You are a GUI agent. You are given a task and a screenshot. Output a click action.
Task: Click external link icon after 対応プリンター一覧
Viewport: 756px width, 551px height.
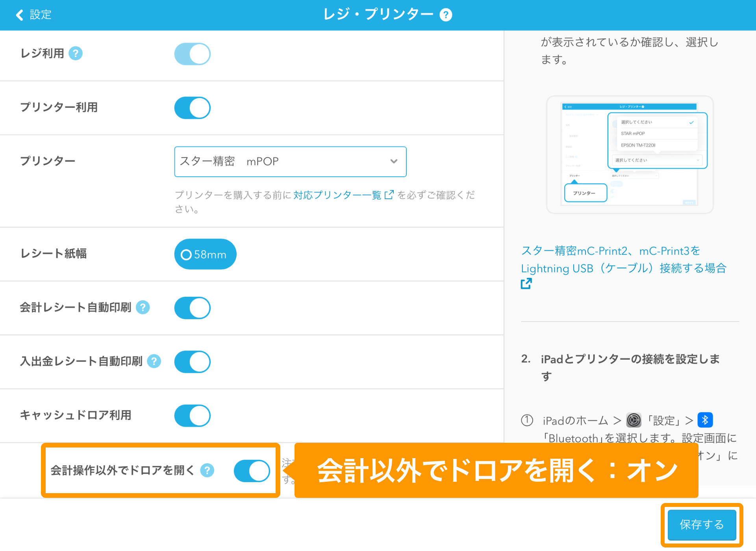[389, 195]
